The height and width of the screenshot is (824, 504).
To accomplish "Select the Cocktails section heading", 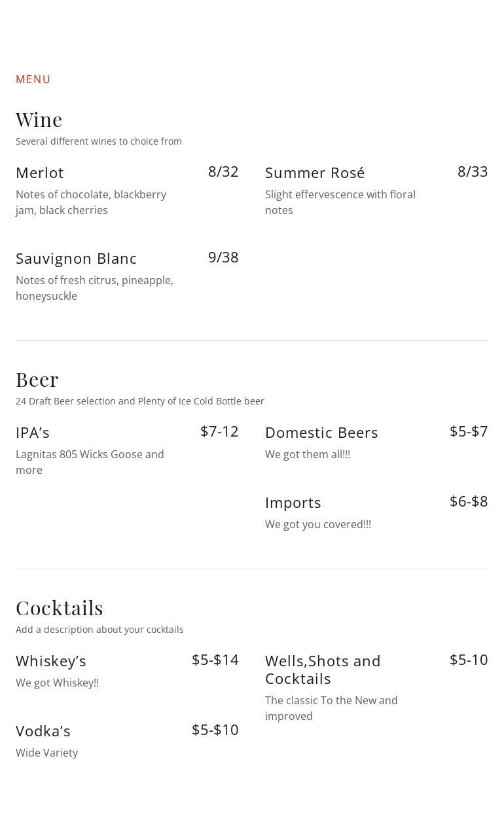I will (x=60, y=607).
